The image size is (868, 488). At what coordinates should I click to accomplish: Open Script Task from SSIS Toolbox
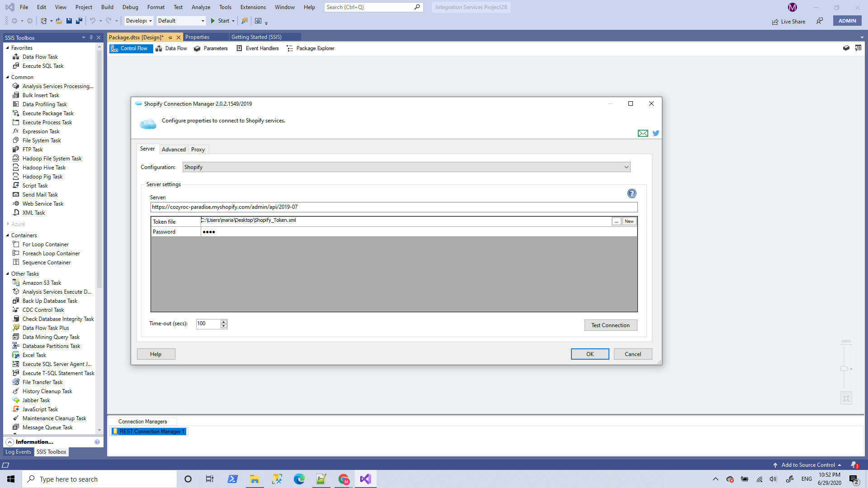pos(35,186)
